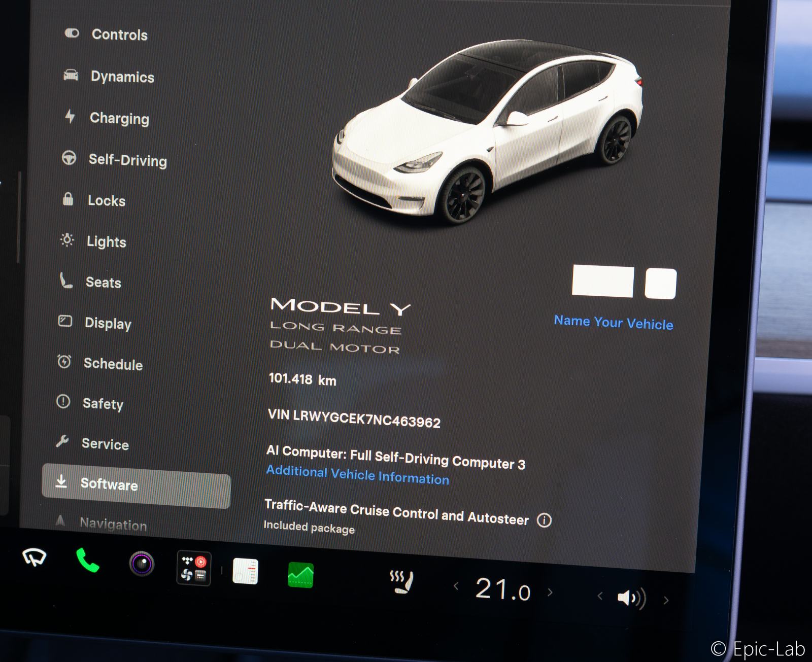Open the all apps launcher
This screenshot has width=812, height=662.
pos(193,568)
